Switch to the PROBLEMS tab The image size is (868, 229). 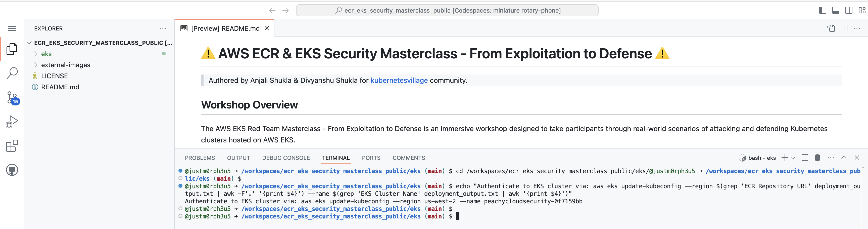pos(200,158)
